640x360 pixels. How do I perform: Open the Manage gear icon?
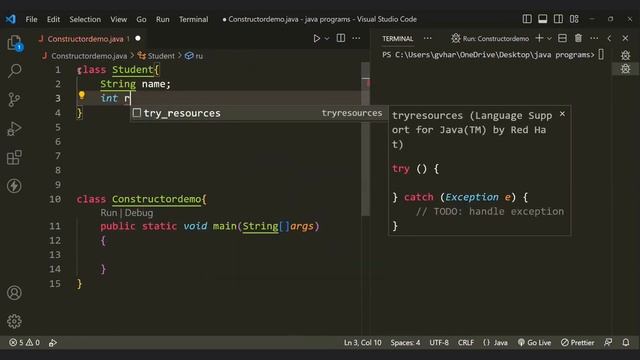tap(14, 321)
